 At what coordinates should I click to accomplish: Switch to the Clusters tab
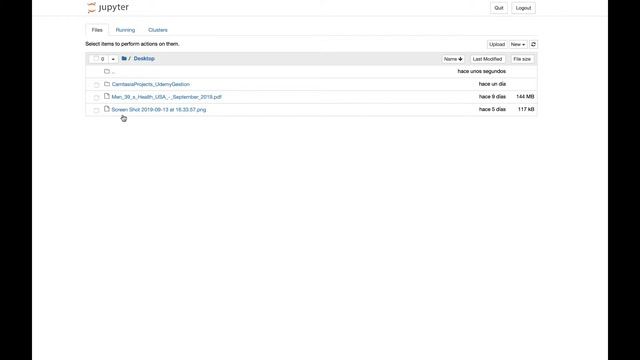click(158, 30)
